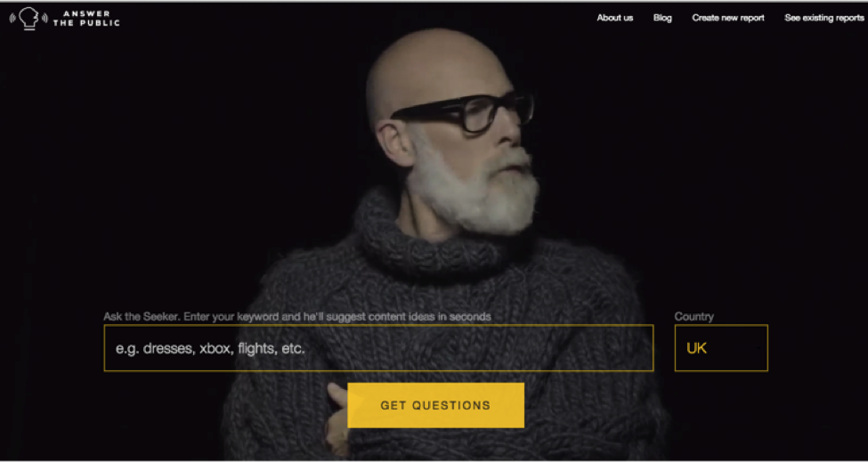Click the ANSWER THE PUBLIC logo text

pyautogui.click(x=86, y=19)
